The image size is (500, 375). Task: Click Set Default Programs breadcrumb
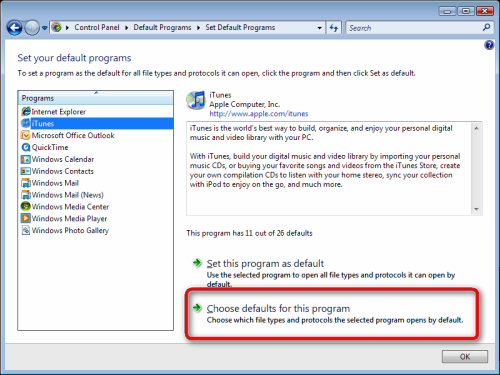[240, 27]
